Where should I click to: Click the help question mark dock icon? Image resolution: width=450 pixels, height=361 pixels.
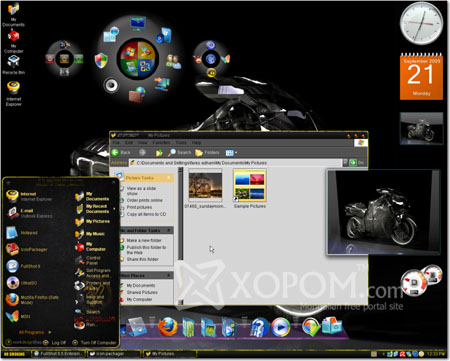[260, 327]
